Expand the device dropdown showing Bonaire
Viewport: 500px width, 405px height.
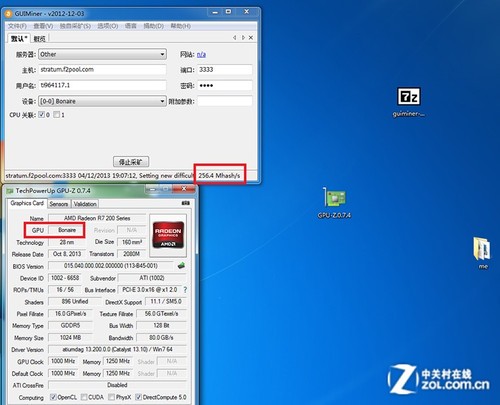[x=102, y=101]
